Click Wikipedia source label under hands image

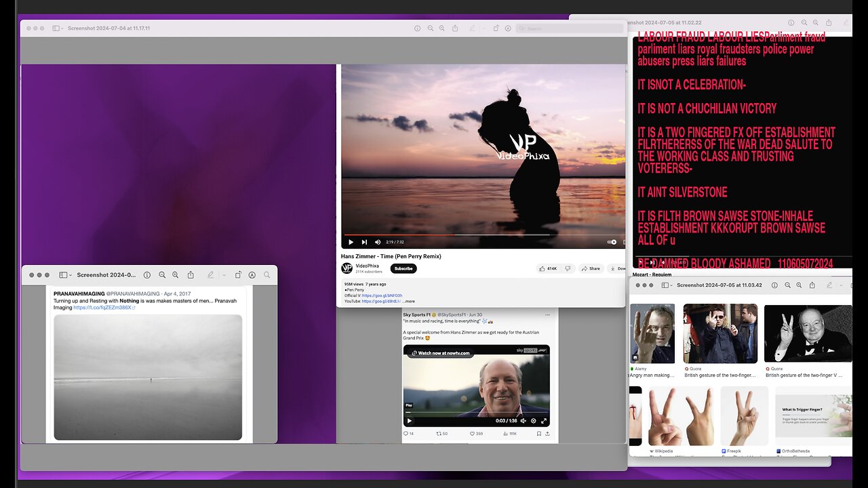click(x=663, y=451)
